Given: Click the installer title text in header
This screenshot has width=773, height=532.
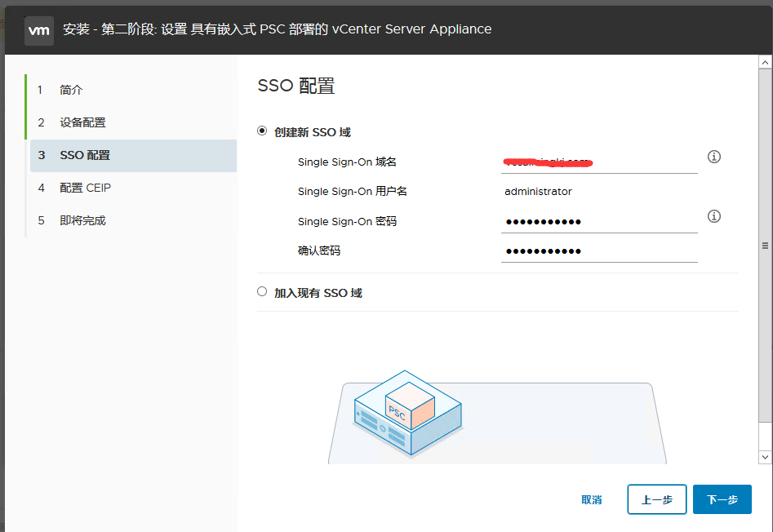Looking at the screenshot, I should [277, 29].
